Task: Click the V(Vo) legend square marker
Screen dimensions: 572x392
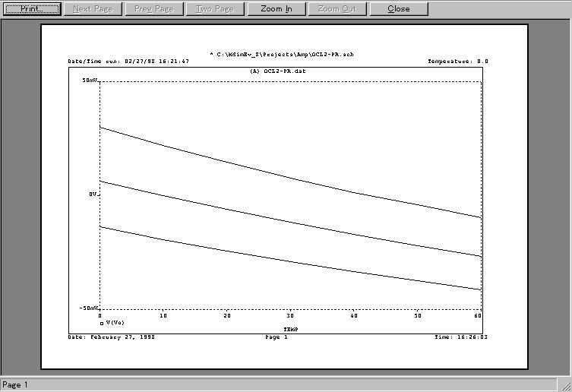Action: click(102, 323)
